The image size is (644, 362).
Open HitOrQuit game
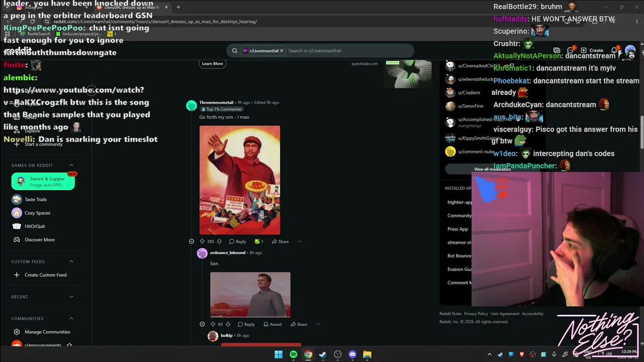point(35,226)
